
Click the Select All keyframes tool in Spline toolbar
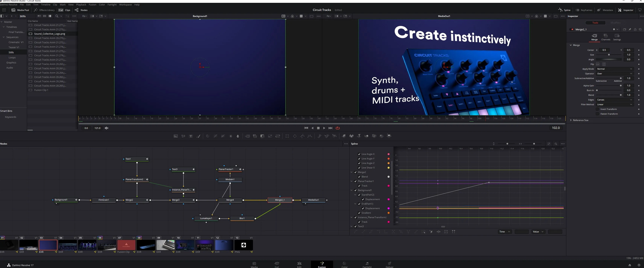(424, 232)
